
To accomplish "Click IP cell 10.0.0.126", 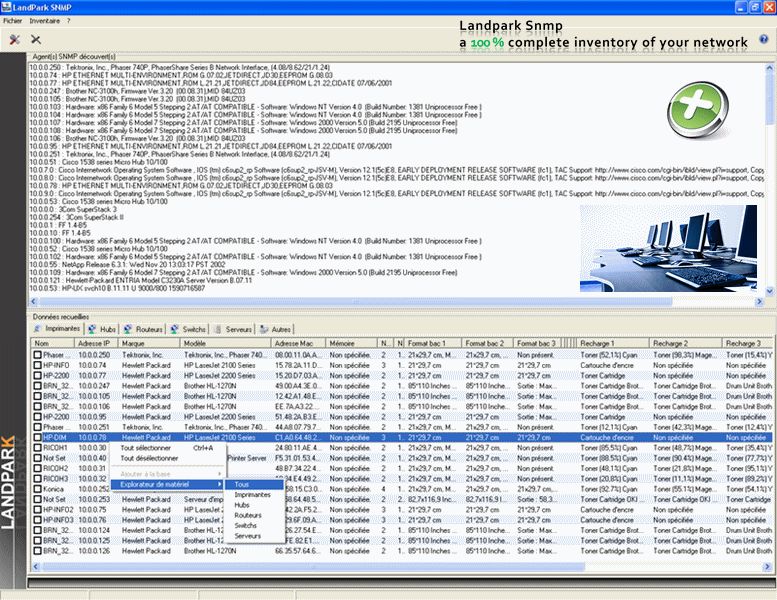I will pos(94,551).
